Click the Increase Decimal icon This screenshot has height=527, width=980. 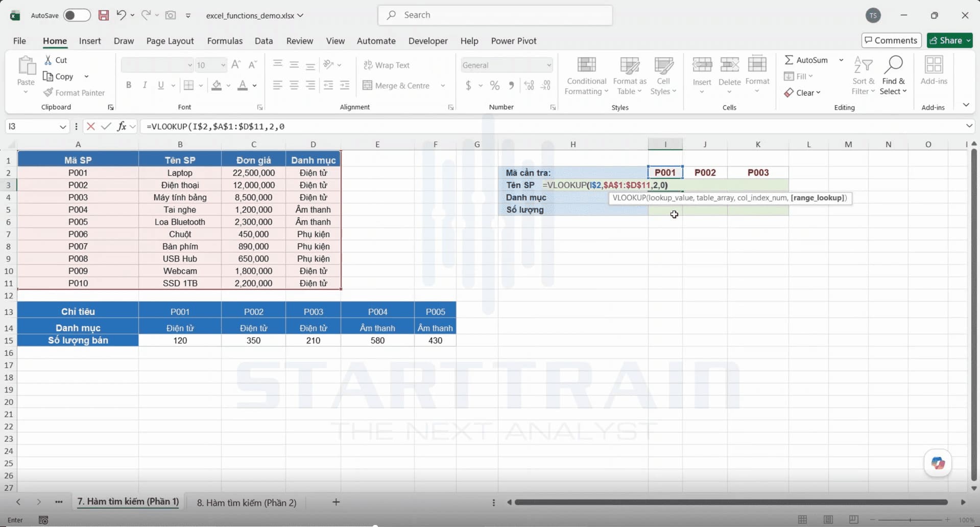coord(529,85)
